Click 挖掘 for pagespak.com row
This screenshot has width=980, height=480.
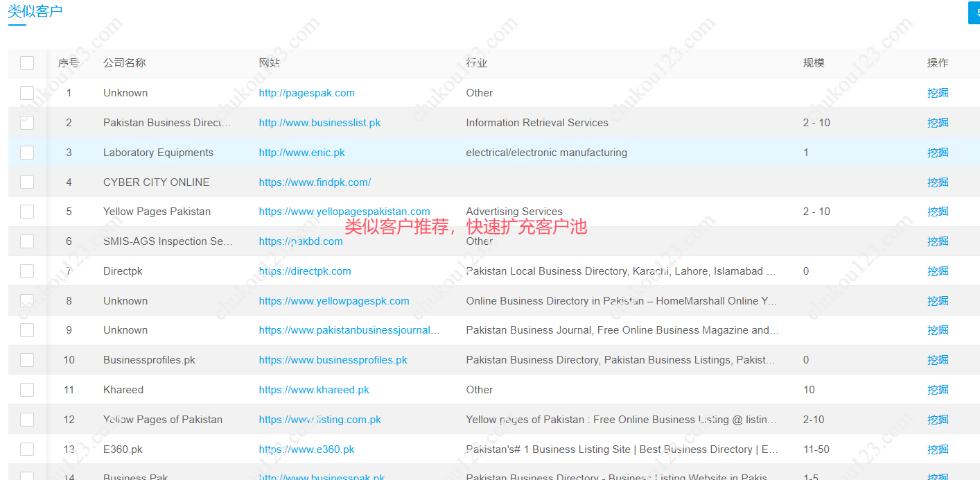[x=938, y=93]
